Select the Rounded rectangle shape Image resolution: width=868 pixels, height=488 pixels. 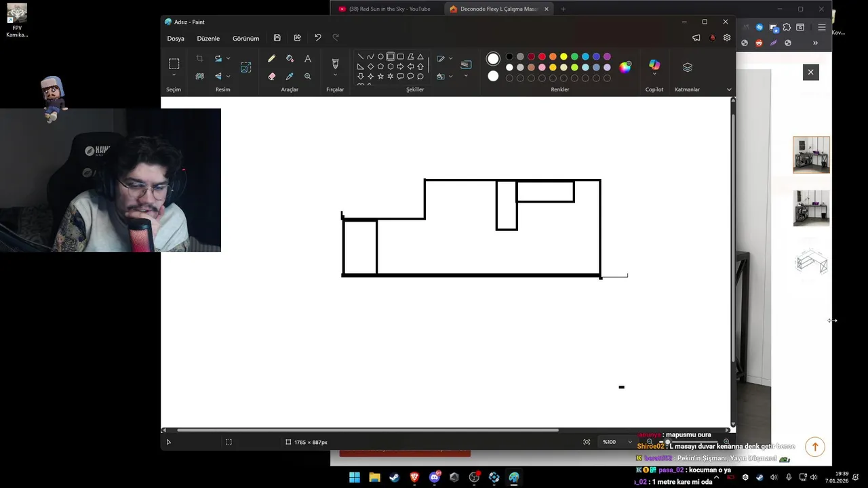[x=401, y=57]
